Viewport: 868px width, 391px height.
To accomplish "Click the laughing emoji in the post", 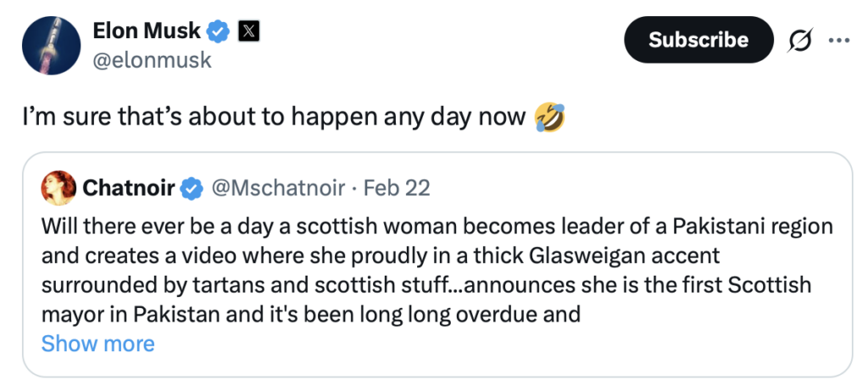I will (548, 115).
